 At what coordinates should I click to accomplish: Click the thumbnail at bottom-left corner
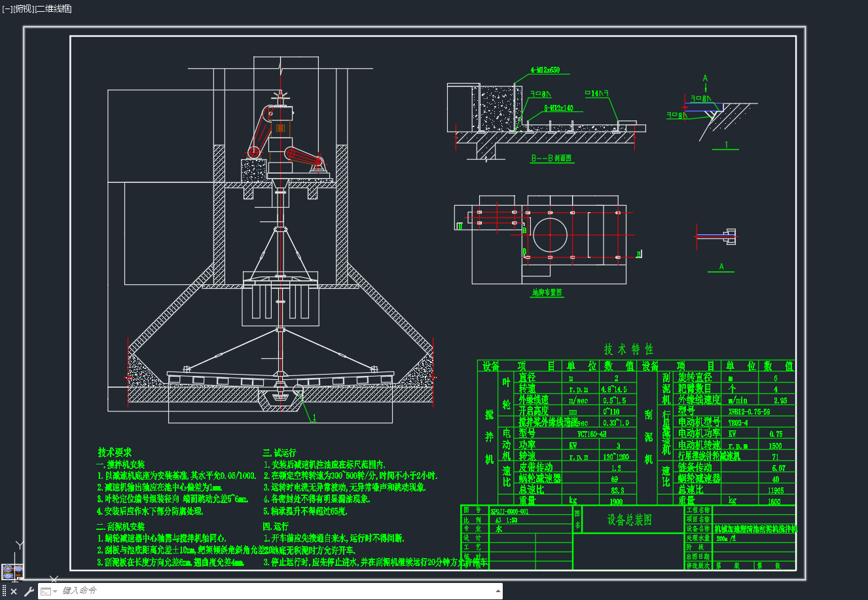(x=12, y=572)
